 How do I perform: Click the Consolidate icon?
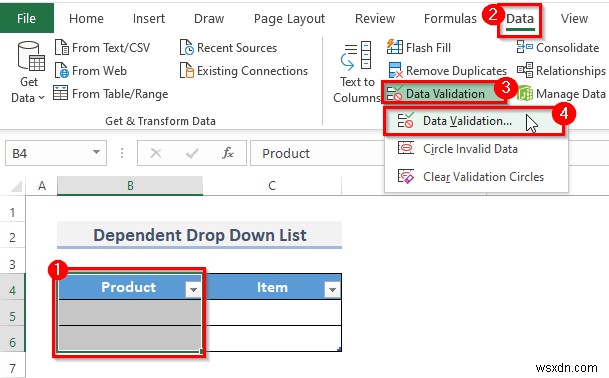[x=525, y=47]
